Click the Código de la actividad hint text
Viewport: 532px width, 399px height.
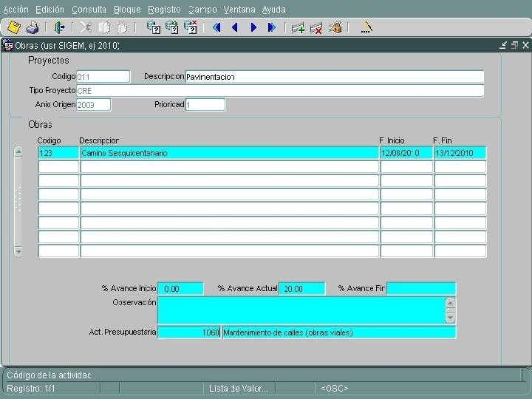point(50,375)
